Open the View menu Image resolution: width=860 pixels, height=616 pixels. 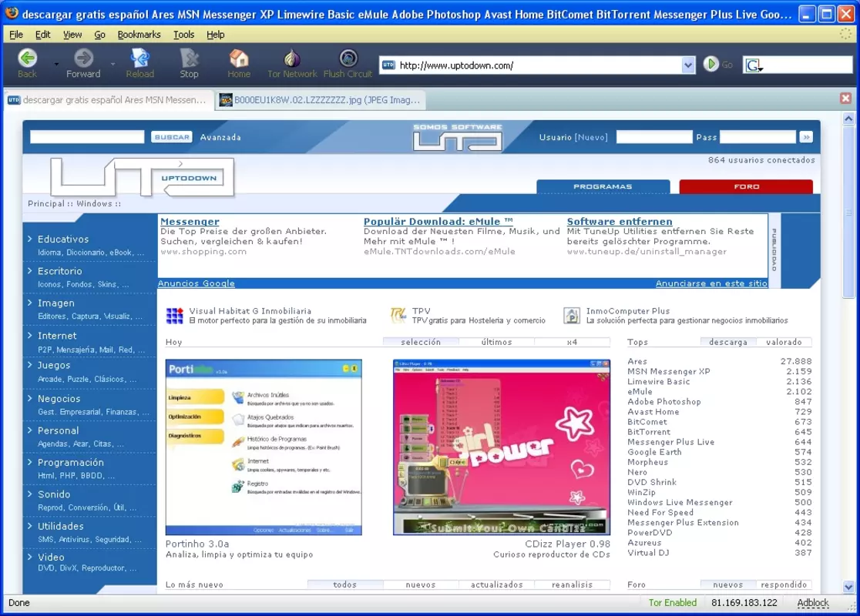72,35
